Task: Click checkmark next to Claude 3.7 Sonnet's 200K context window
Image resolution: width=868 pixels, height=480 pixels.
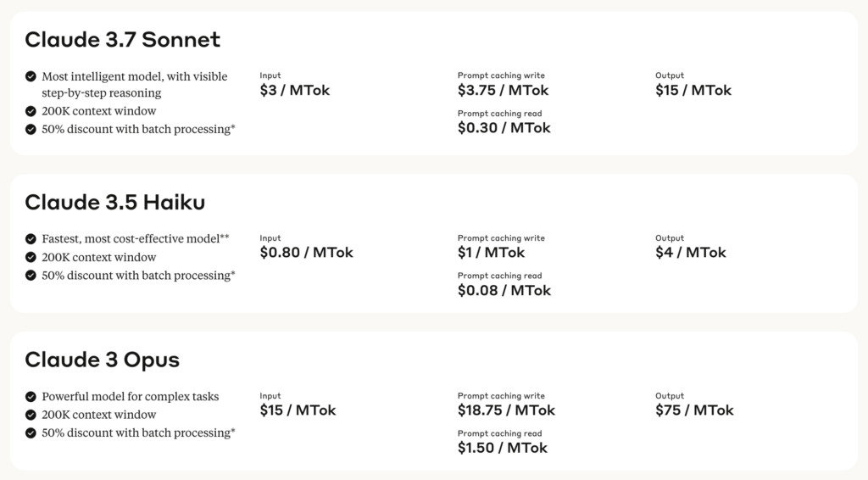Action: tap(31, 111)
